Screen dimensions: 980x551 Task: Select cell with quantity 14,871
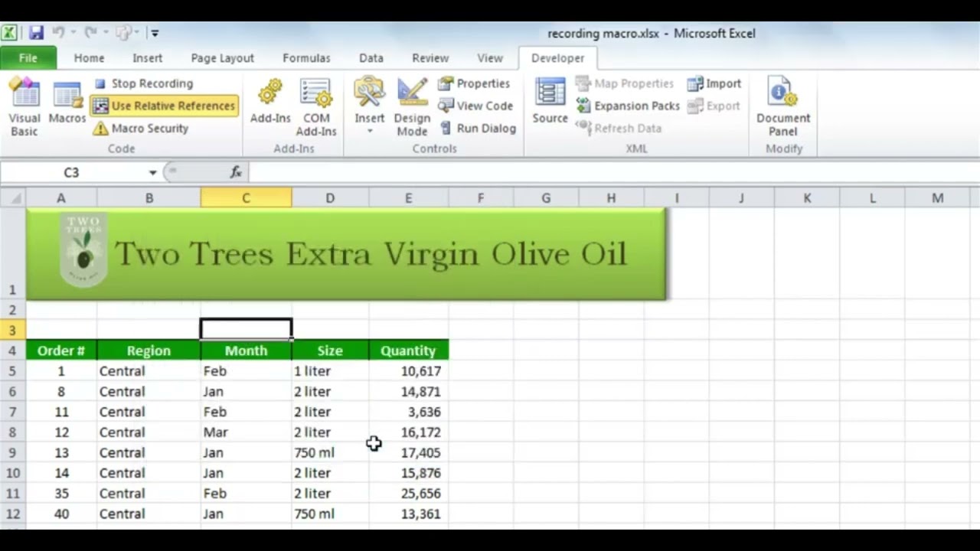coord(408,391)
